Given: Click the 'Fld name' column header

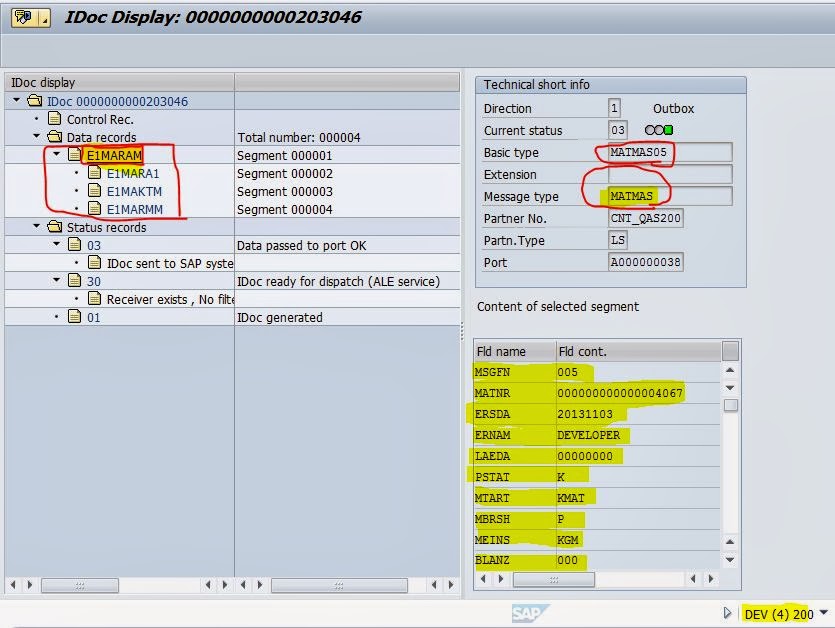Looking at the screenshot, I should coord(515,352).
